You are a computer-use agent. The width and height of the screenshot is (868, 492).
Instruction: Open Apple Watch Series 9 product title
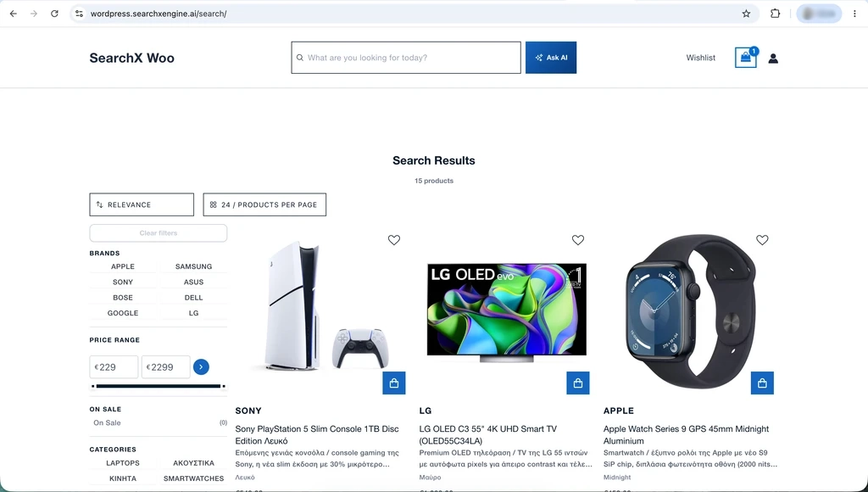tap(687, 435)
